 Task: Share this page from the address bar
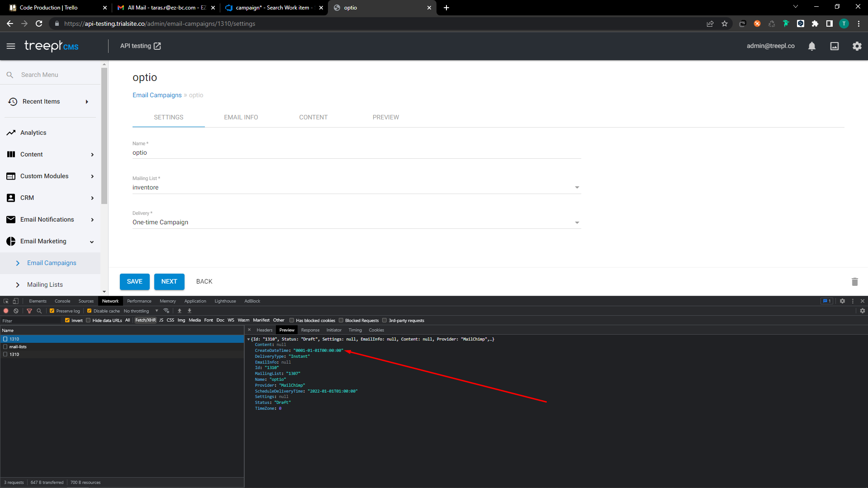(710, 24)
